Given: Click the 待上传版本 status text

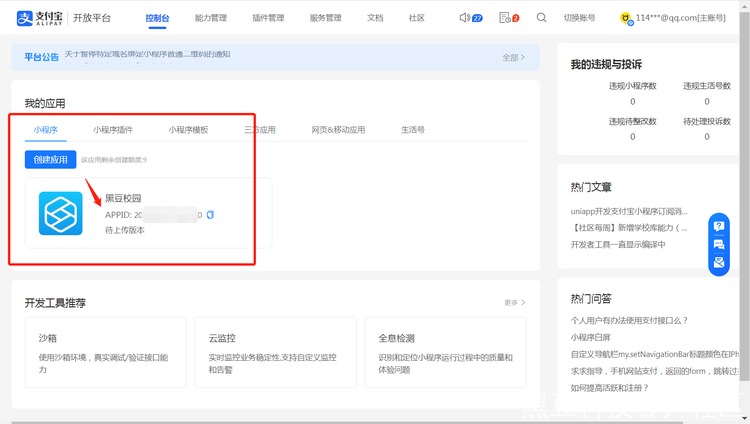Looking at the screenshot, I should click(x=125, y=230).
